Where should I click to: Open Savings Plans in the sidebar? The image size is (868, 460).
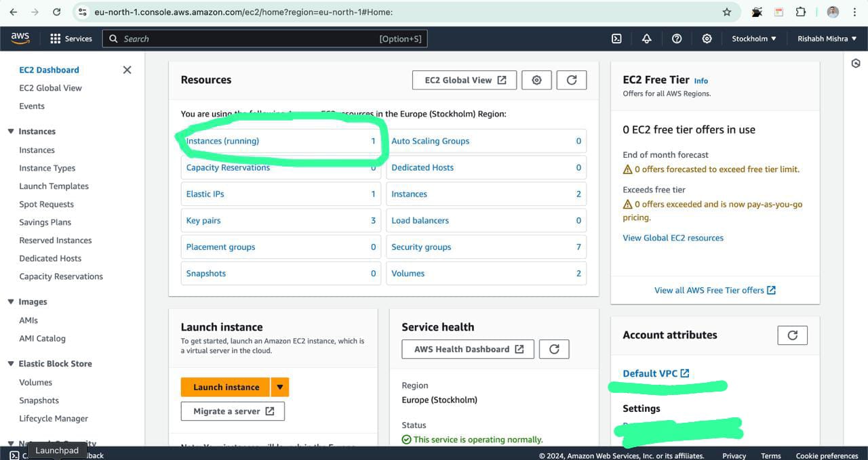45,222
